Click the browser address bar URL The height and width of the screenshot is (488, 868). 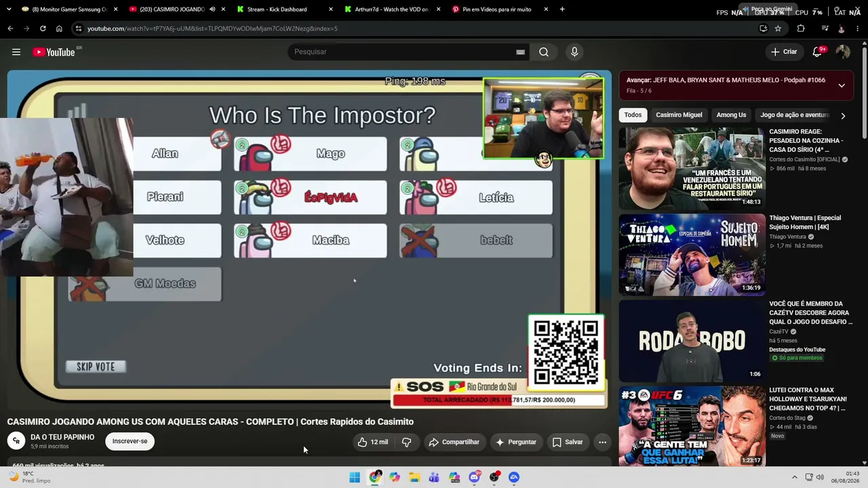click(212, 28)
